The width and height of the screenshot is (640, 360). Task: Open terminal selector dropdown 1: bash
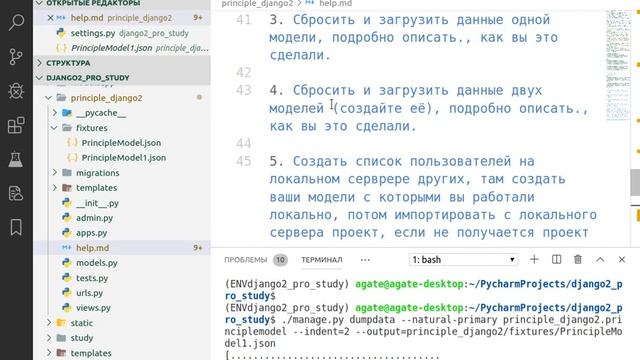click(464, 260)
